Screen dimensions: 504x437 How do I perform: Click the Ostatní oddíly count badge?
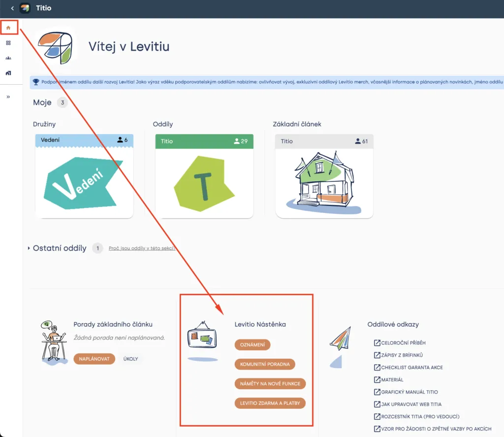(x=98, y=248)
